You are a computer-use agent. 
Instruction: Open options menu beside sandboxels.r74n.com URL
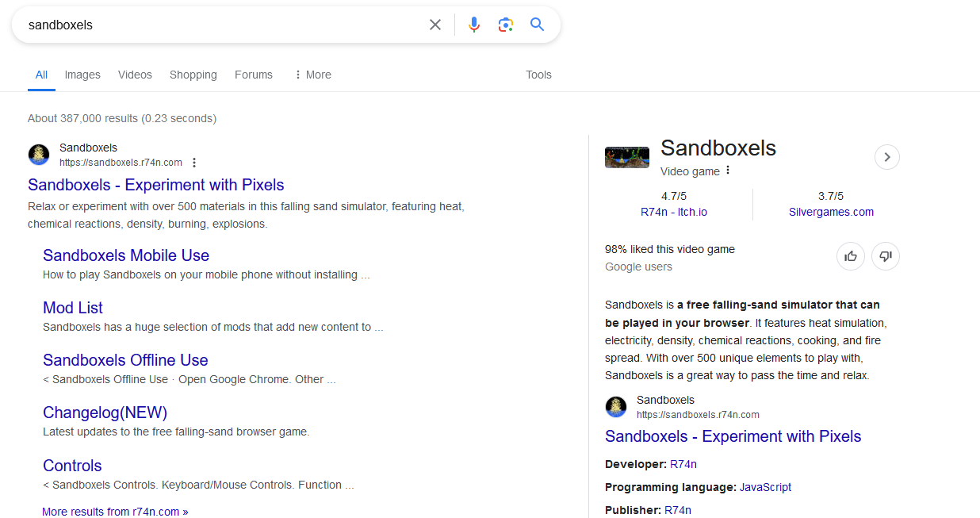[x=194, y=163]
